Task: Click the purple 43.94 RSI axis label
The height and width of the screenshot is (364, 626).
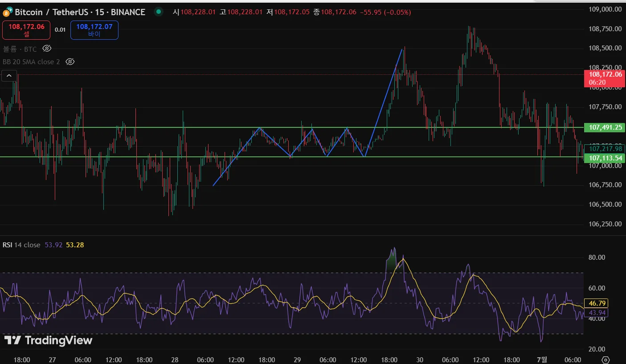Action: pyautogui.click(x=597, y=312)
